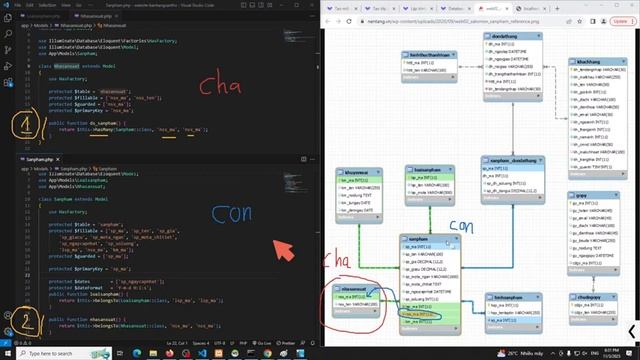Open the Go menu in VS Code
This screenshot has height=360, width=640.
(x=79, y=5)
